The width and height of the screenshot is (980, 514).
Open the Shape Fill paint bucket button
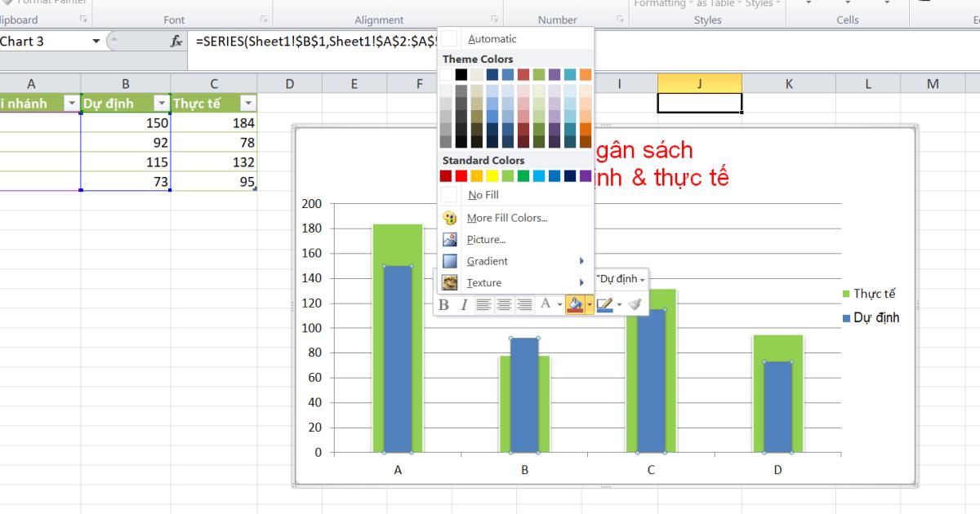click(575, 304)
